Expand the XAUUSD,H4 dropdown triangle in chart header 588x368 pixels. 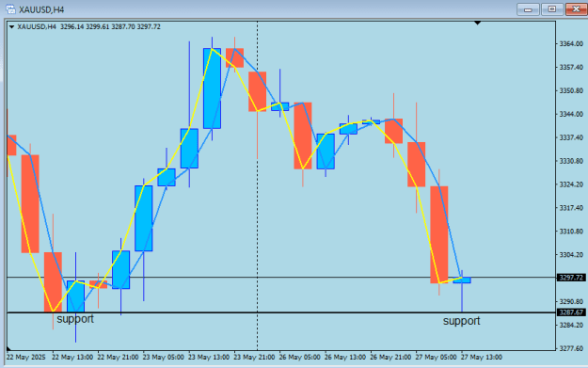pos(11,27)
